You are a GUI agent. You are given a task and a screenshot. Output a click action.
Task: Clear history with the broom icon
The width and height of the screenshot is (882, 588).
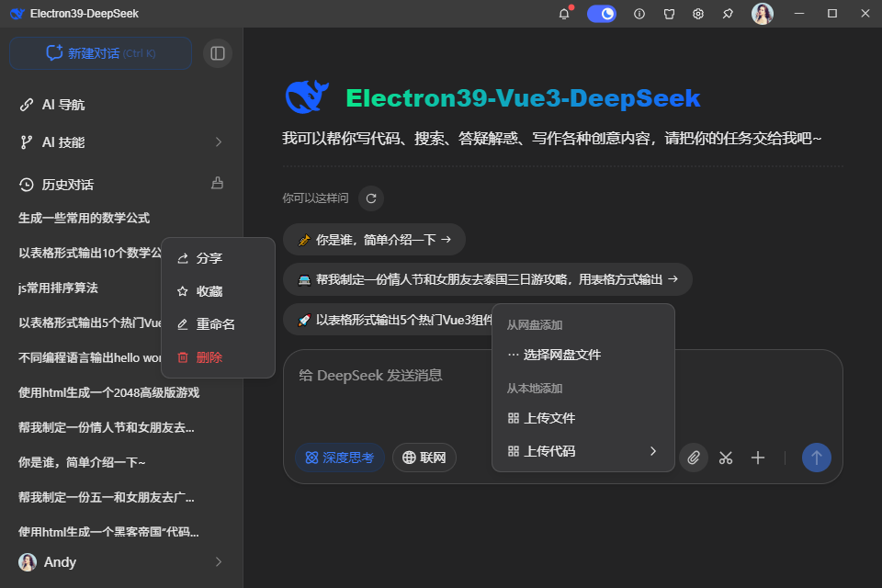218,183
